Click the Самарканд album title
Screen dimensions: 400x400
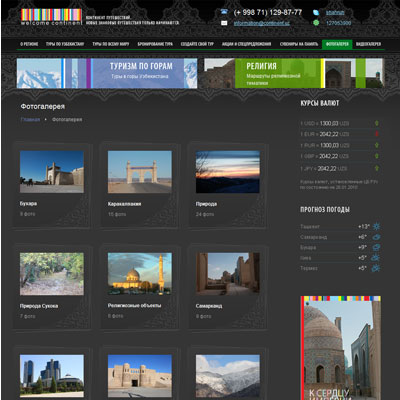click(209, 306)
